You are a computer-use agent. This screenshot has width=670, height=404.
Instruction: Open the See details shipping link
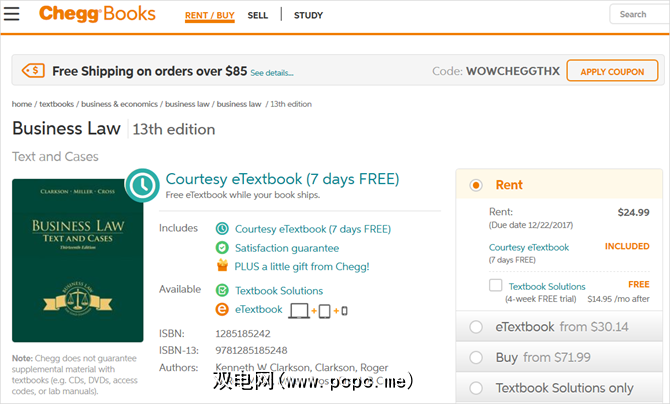click(x=272, y=73)
